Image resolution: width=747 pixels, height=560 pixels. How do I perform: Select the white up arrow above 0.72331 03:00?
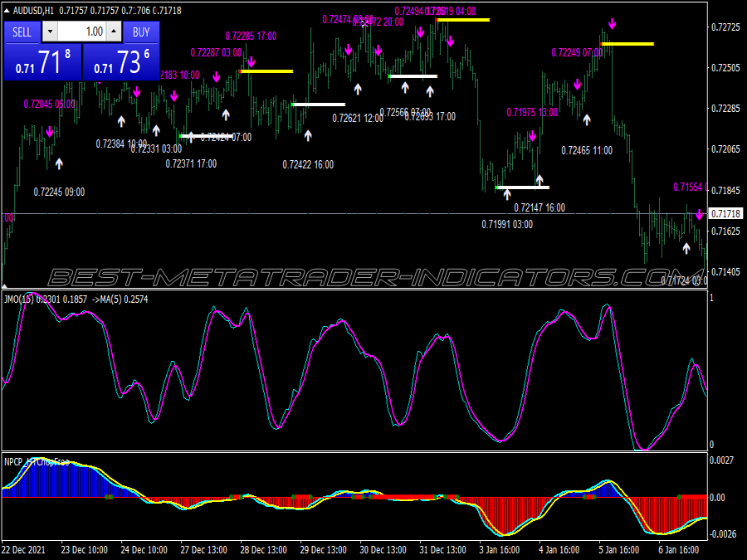[156, 130]
